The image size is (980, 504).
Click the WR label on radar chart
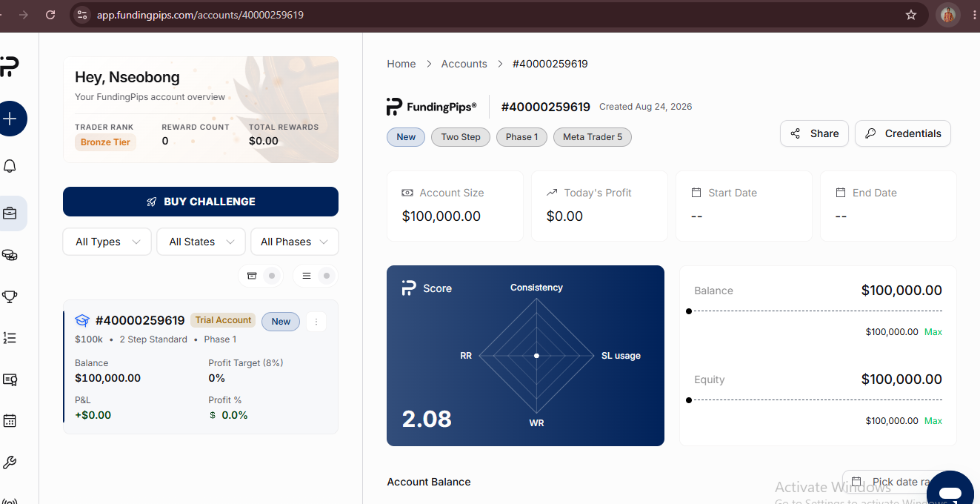point(536,423)
